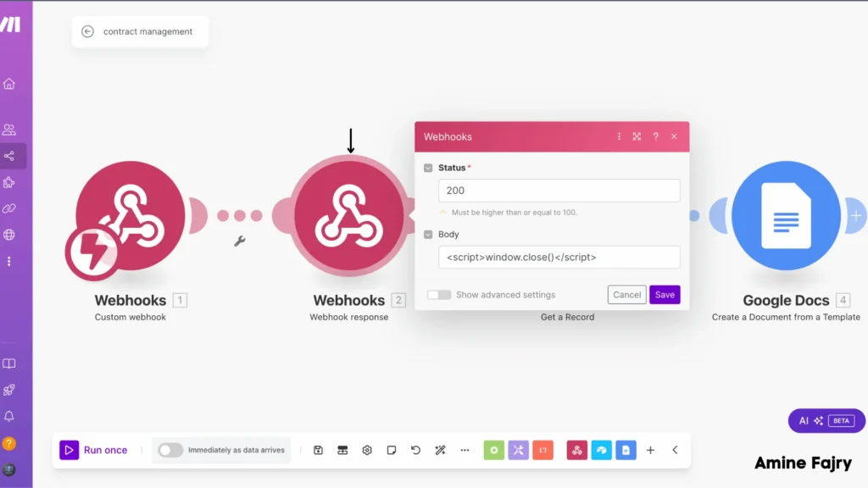Click the Auto-align magic wand
This screenshot has width=868, height=488.
(x=440, y=450)
